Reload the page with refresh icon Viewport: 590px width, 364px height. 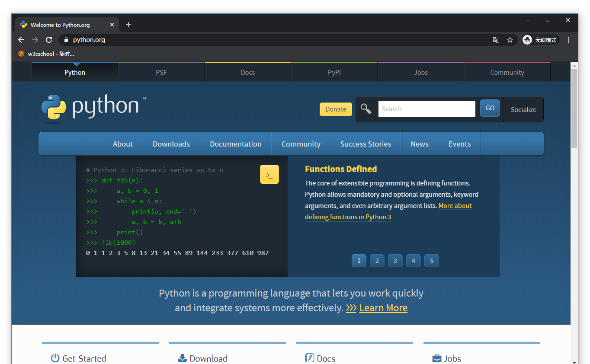(49, 40)
